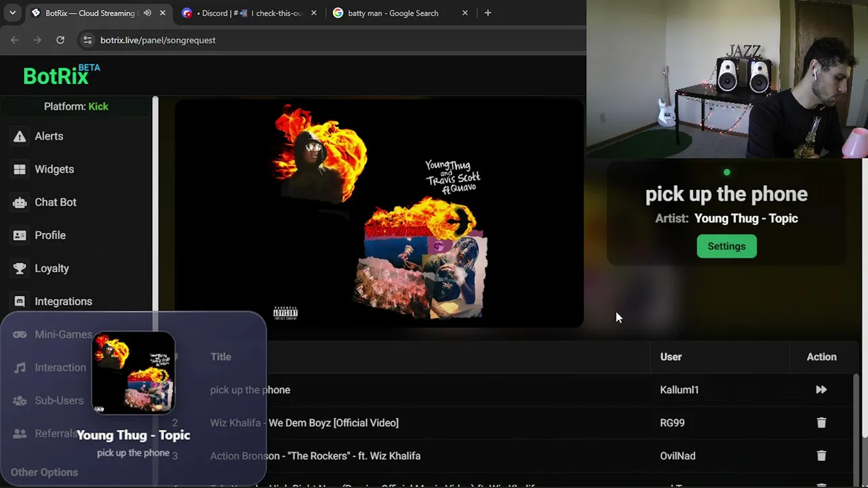Image resolution: width=868 pixels, height=488 pixels.
Task: Click the artist name 'Young Thug - Topic' beside Artist
Action: coord(746,218)
